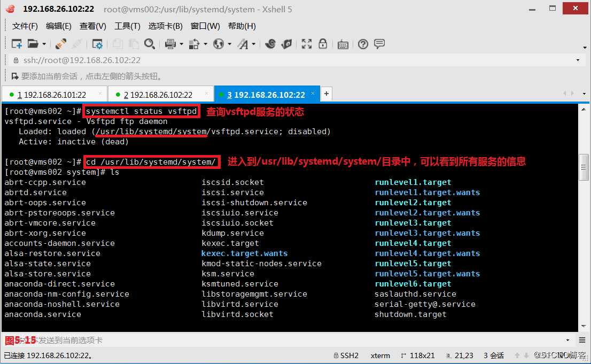The width and height of the screenshot is (591, 364).
Task: Expand the font dropdown arrow
Action: 254,44
